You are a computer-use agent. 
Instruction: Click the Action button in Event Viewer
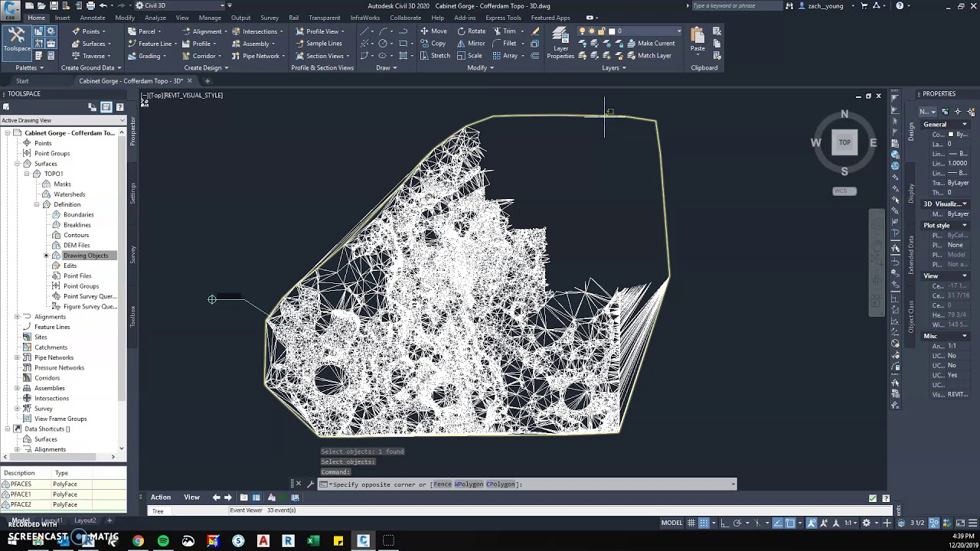tap(161, 497)
